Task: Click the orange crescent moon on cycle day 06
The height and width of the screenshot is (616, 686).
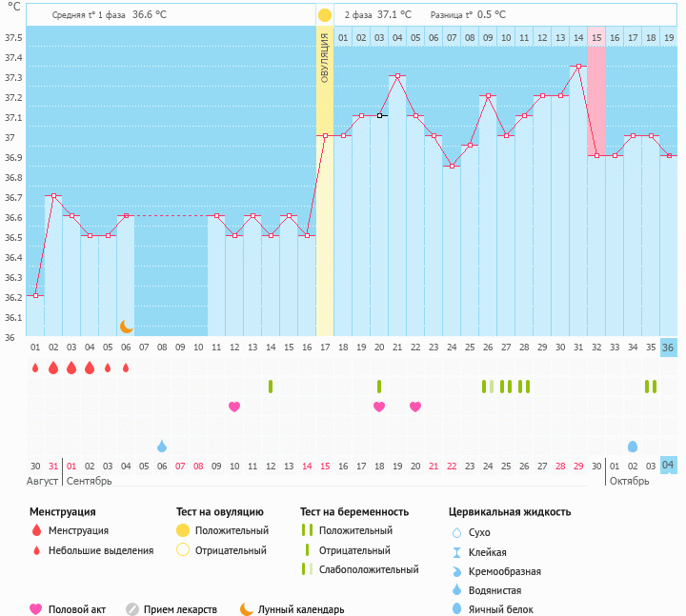Action: (x=127, y=326)
